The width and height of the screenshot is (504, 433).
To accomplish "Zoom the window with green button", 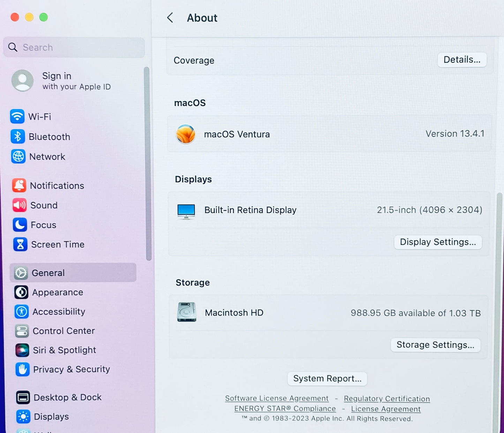I will [44, 17].
